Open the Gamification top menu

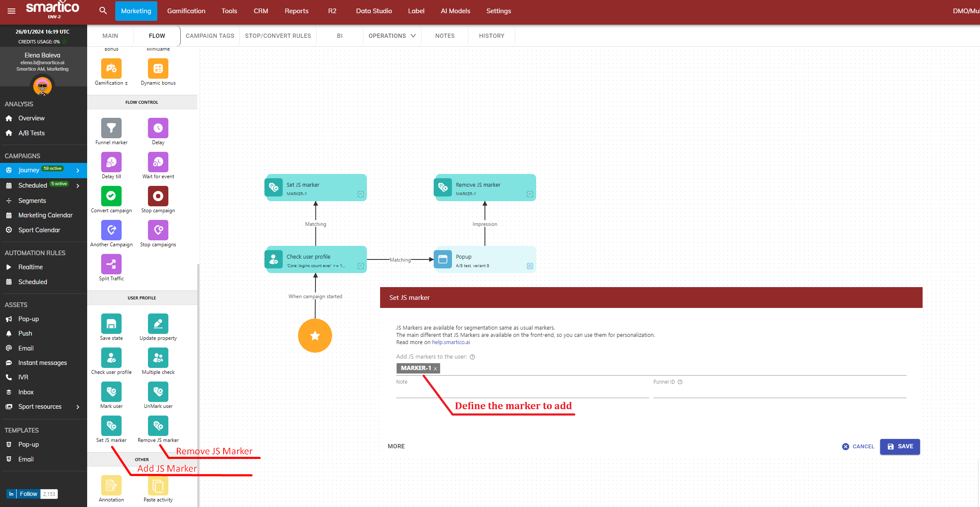(186, 11)
